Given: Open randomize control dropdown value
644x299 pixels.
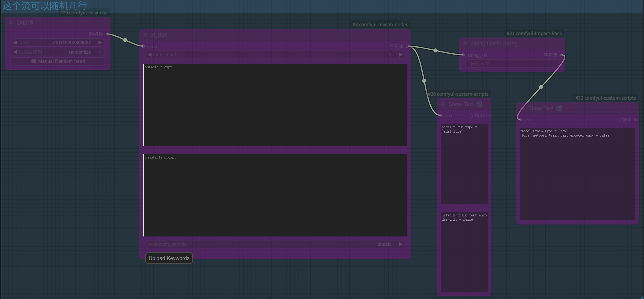Looking at the screenshot, I should point(80,52).
